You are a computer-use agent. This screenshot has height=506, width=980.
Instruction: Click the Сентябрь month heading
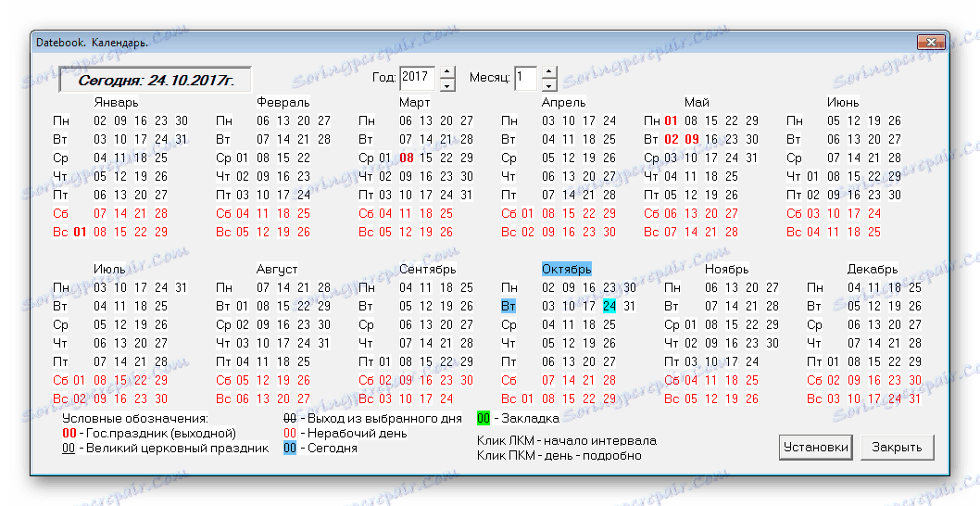pyautogui.click(x=428, y=269)
